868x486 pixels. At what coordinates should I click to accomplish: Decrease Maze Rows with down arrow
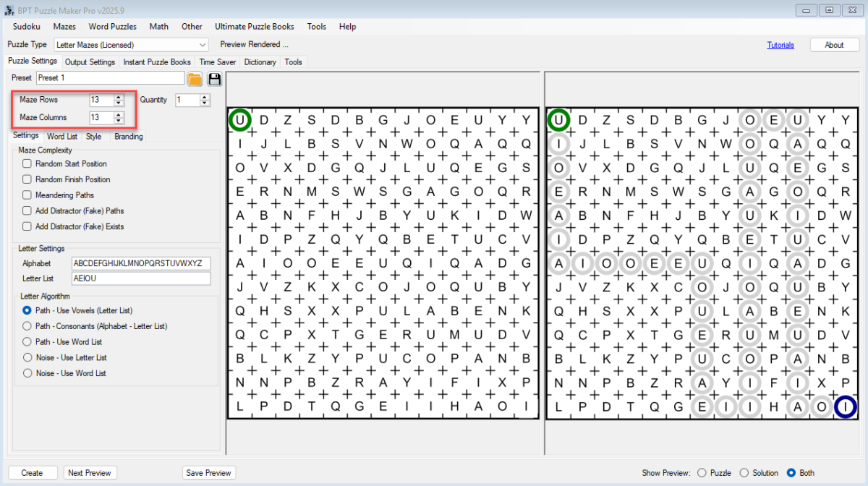pos(119,103)
